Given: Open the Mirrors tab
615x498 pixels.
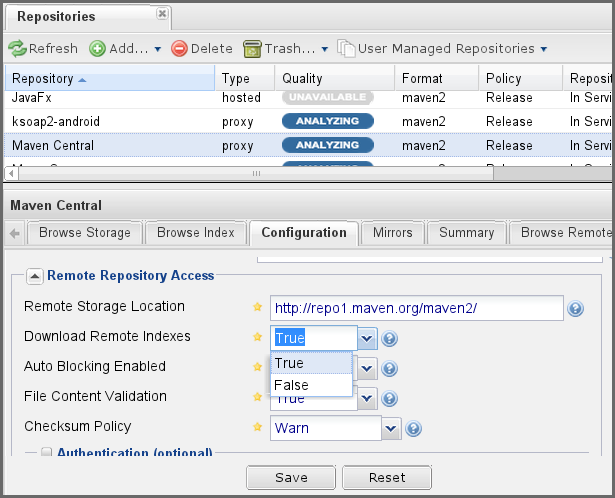Looking at the screenshot, I should (393, 233).
